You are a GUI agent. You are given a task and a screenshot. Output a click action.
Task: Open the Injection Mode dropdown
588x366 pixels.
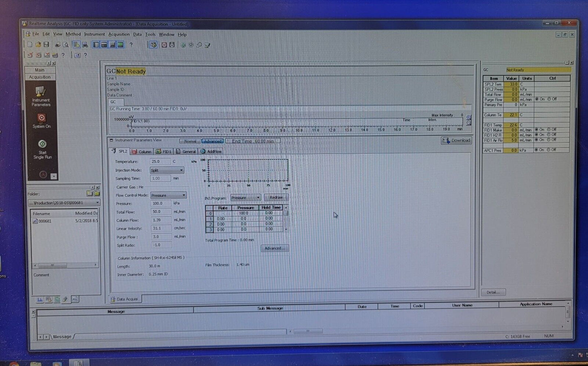click(167, 170)
